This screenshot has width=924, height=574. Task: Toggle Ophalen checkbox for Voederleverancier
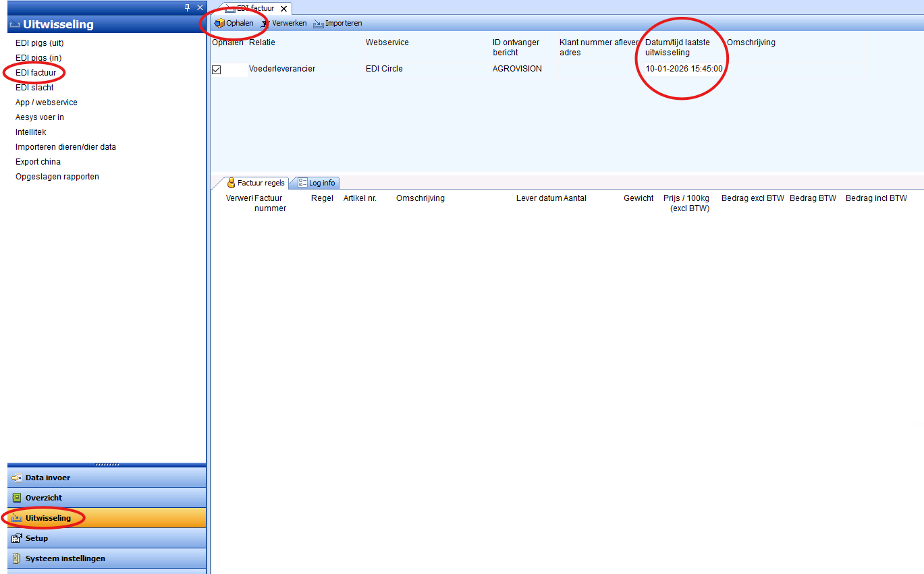[217, 69]
